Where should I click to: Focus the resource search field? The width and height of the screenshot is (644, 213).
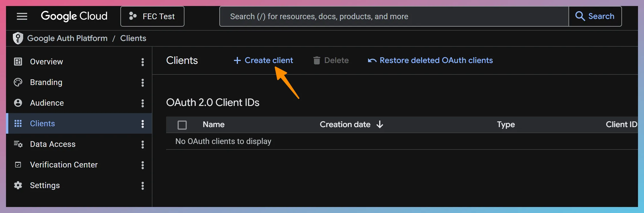click(x=394, y=16)
